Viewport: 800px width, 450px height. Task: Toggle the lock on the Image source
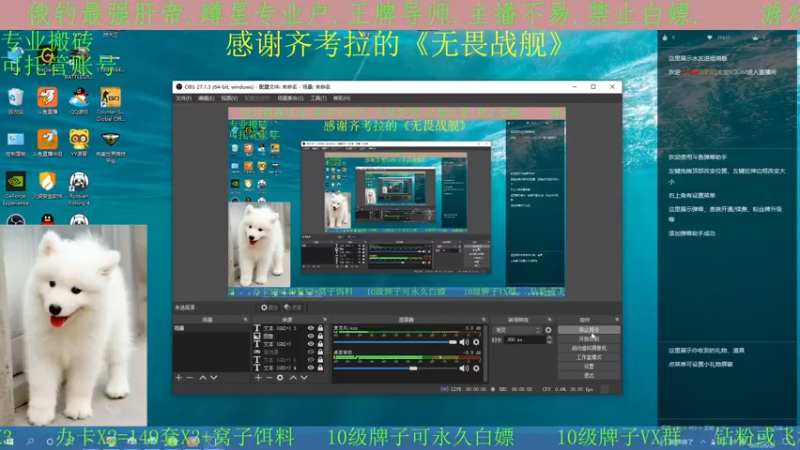(x=320, y=336)
